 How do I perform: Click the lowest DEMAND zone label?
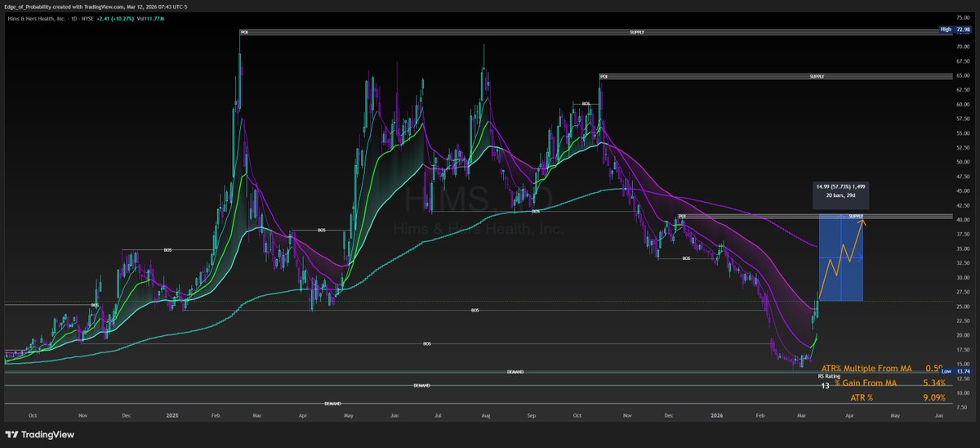(333, 403)
